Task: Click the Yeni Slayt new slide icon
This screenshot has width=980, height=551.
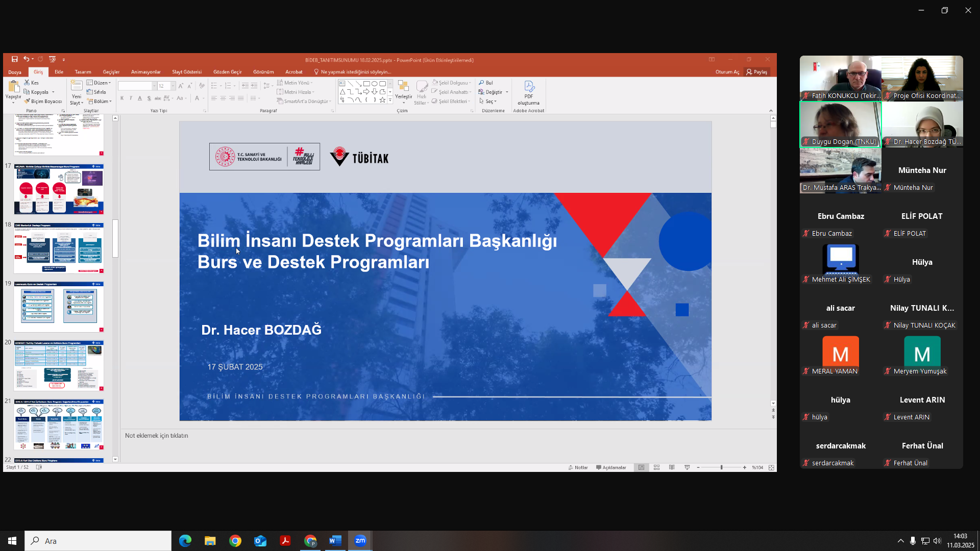Action: coord(77,86)
